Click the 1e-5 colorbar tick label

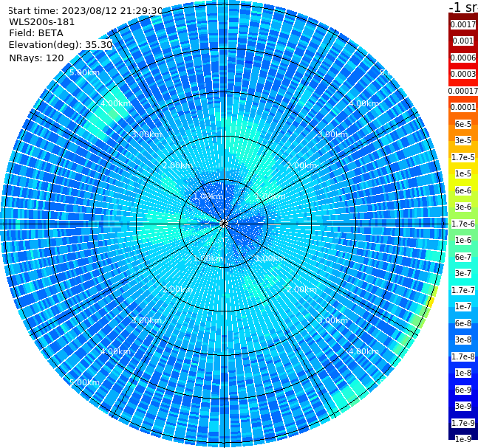(x=463, y=173)
